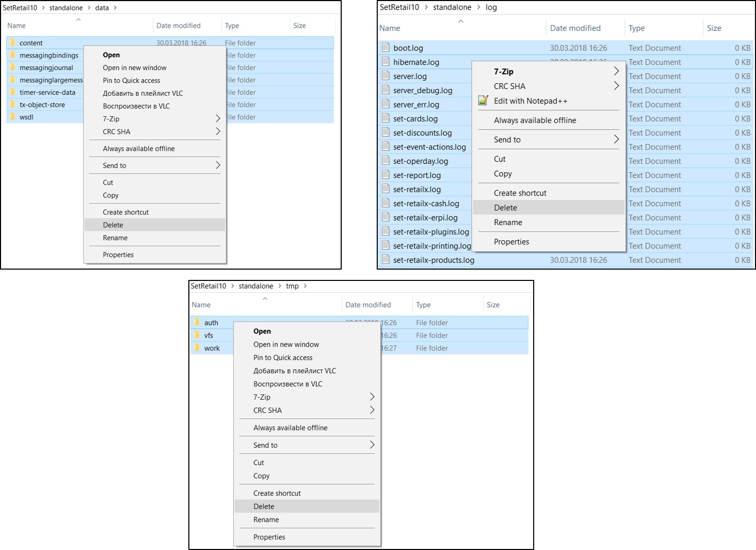Select Pin to Quick access in data window menu
Viewport: 756px width, 550px height.
155,80
